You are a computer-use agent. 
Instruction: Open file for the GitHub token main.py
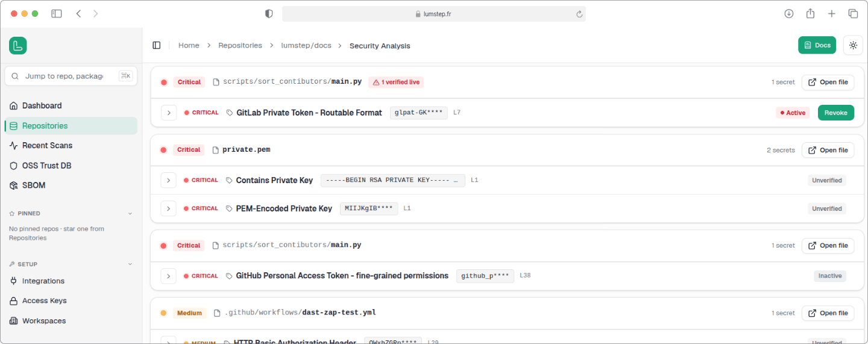pos(828,245)
